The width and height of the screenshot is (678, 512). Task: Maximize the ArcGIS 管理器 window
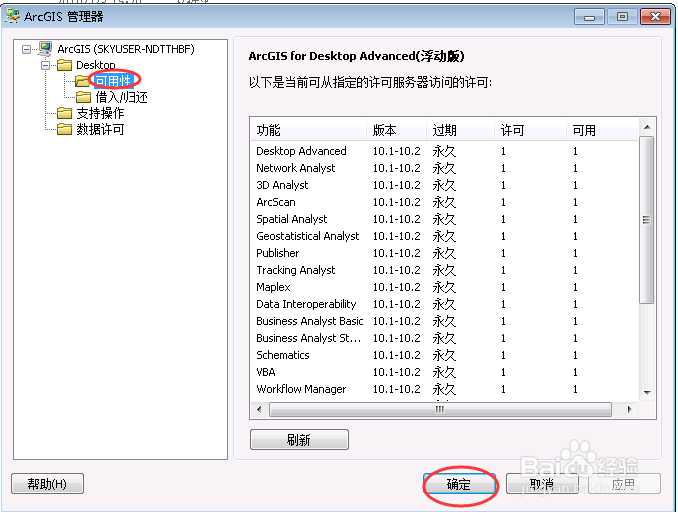pyautogui.click(x=622, y=17)
